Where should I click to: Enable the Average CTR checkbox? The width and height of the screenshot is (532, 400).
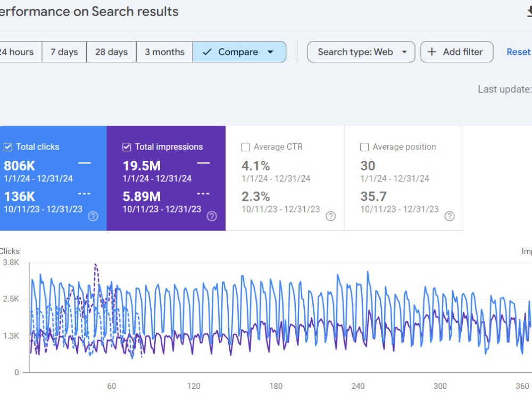245,147
